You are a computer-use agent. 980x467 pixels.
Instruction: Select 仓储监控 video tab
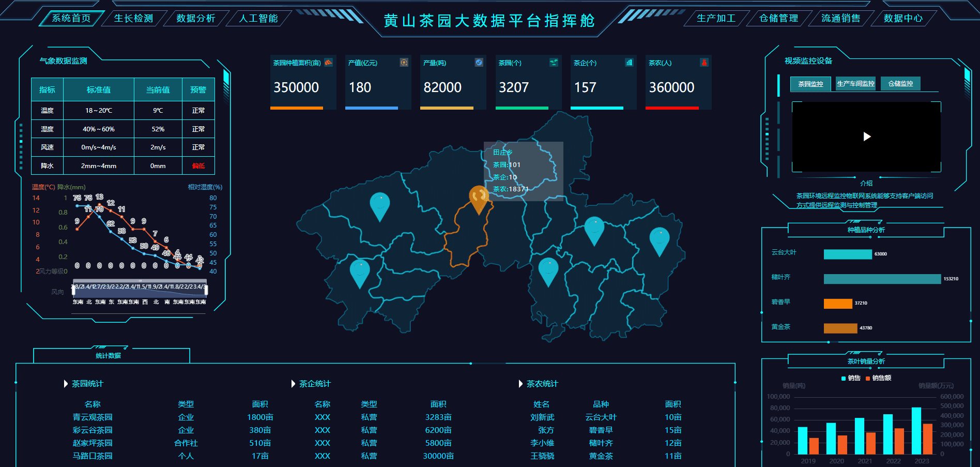point(900,84)
